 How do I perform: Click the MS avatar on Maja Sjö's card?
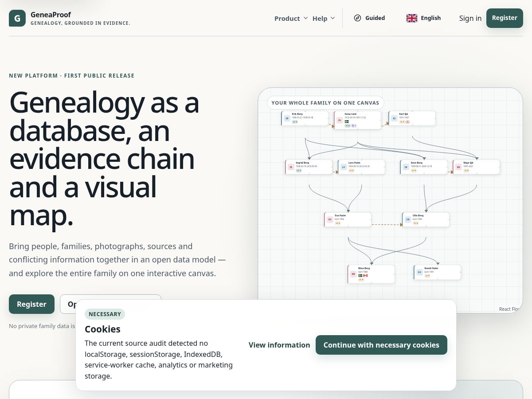(x=459, y=167)
